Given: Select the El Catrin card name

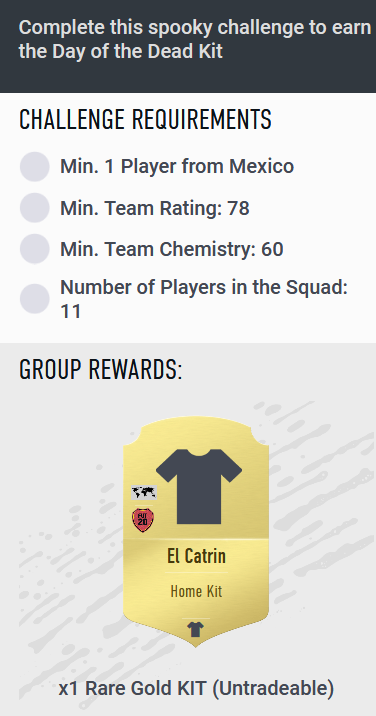Looking at the screenshot, I should 196,556.
